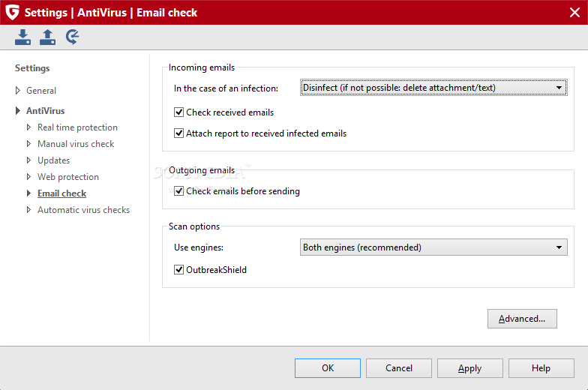Click the Email check tree arrow
This screenshot has width=588, height=390.
pos(28,193)
